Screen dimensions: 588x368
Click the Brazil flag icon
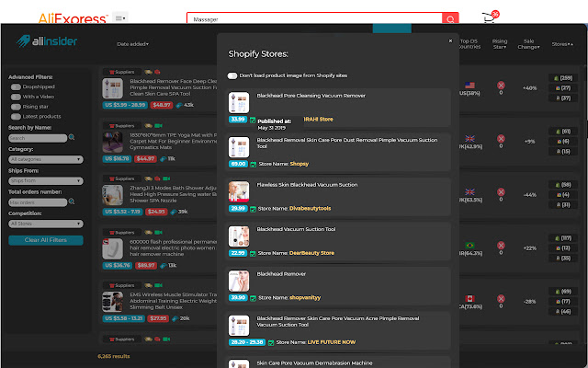[x=469, y=246]
